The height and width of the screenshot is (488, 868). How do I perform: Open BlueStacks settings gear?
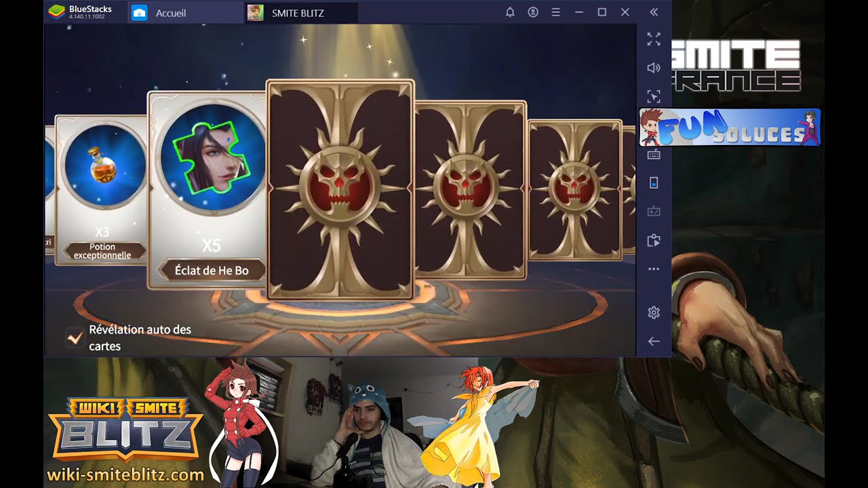[x=654, y=312]
